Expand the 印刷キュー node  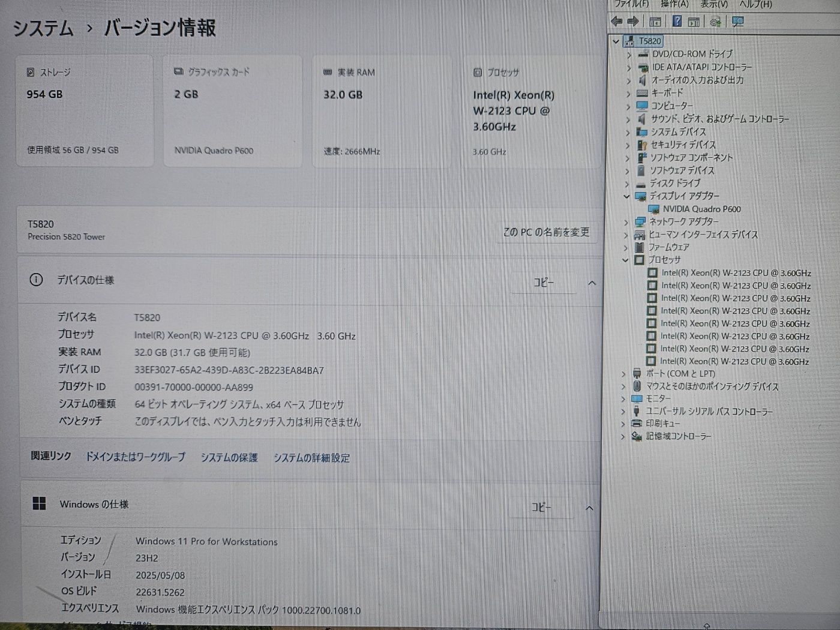pyautogui.click(x=623, y=424)
